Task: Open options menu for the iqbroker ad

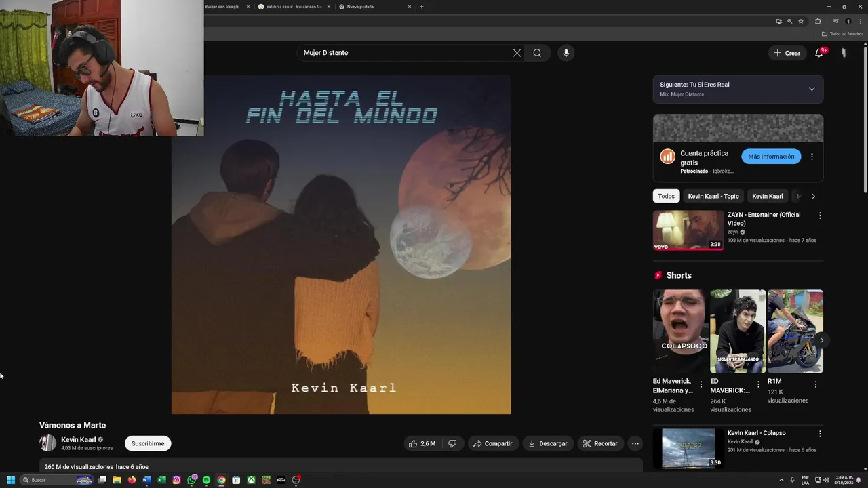Action: click(x=812, y=157)
